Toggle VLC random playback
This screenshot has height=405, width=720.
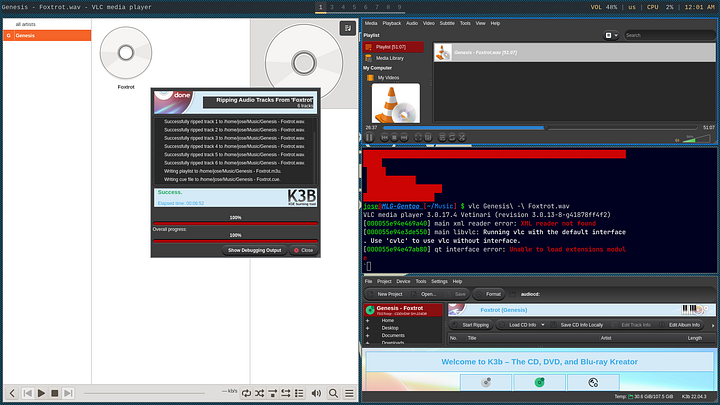click(462, 137)
